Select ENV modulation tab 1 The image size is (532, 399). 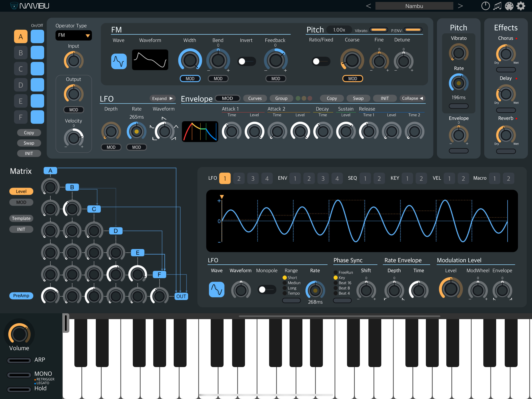point(295,178)
